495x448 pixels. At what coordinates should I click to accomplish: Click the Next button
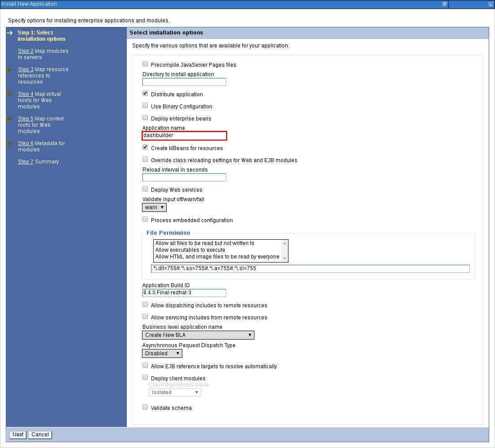point(18,435)
